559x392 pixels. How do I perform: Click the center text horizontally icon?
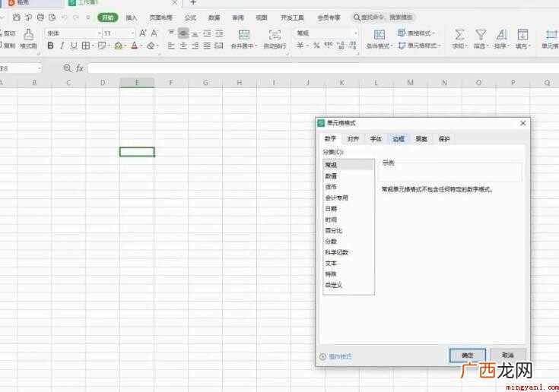pyautogui.click(x=183, y=46)
